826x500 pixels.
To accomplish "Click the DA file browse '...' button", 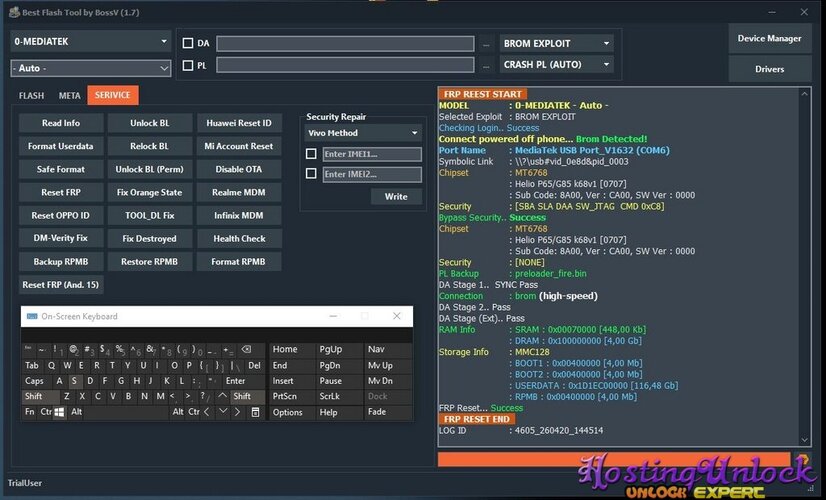I will (486, 44).
